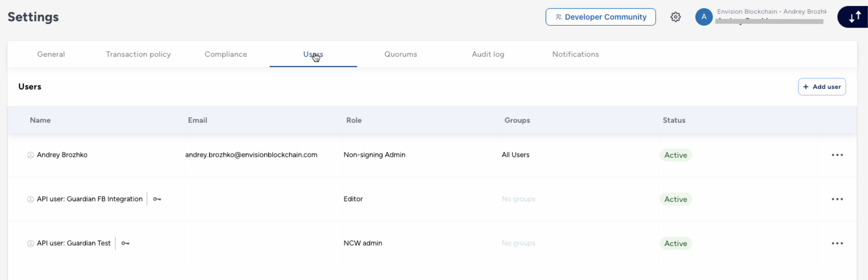Open three-dot menu for Guardian FB Integration
Image resolution: width=868 pixels, height=280 pixels.
coord(837,199)
